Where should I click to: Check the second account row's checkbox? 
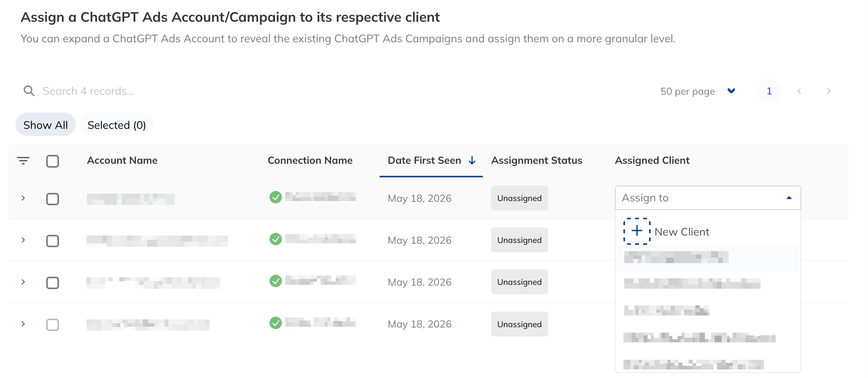(52, 241)
